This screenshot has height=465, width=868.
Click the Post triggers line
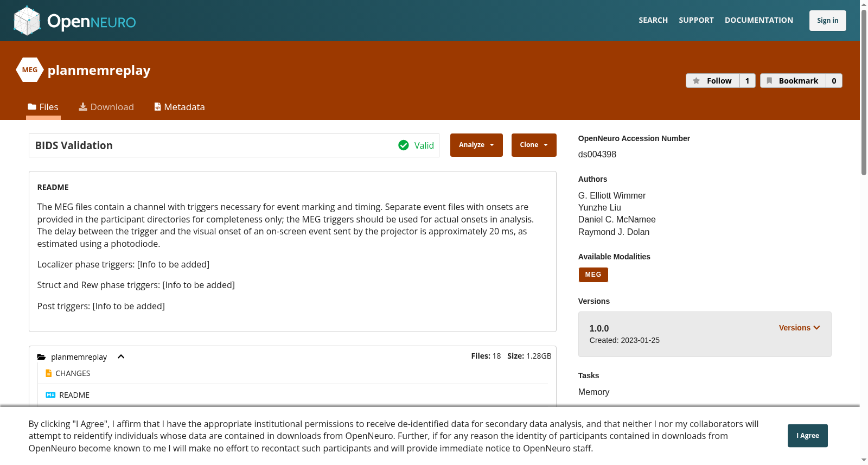tap(101, 306)
